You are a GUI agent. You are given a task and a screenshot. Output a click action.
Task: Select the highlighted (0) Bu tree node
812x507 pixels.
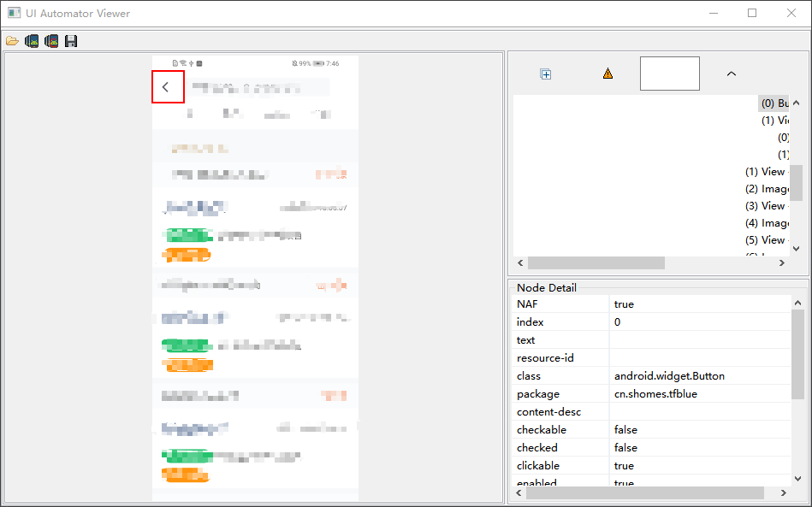coord(774,103)
